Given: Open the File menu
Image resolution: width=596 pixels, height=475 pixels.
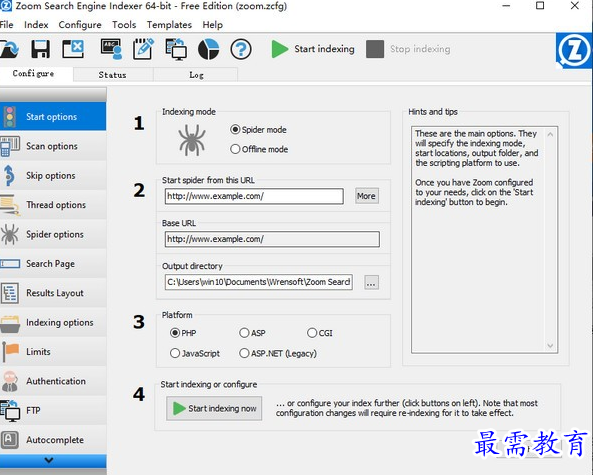Looking at the screenshot, I should (x=6, y=25).
